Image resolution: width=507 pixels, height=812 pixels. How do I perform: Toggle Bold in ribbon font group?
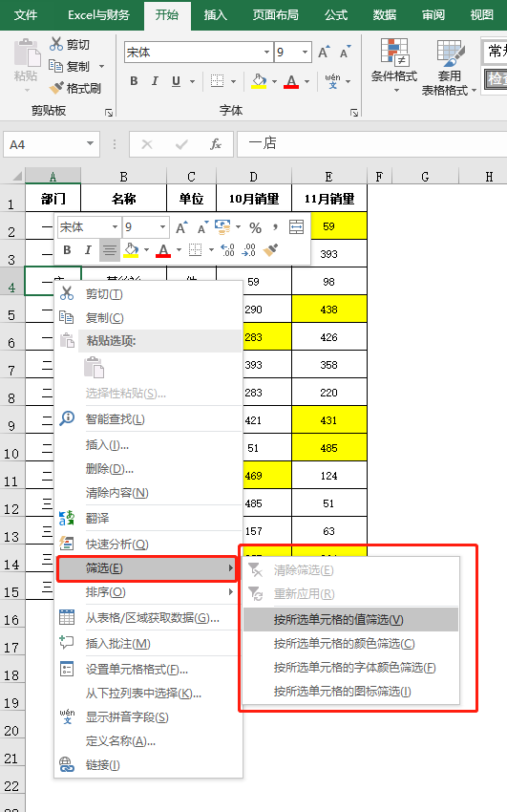pyautogui.click(x=134, y=81)
